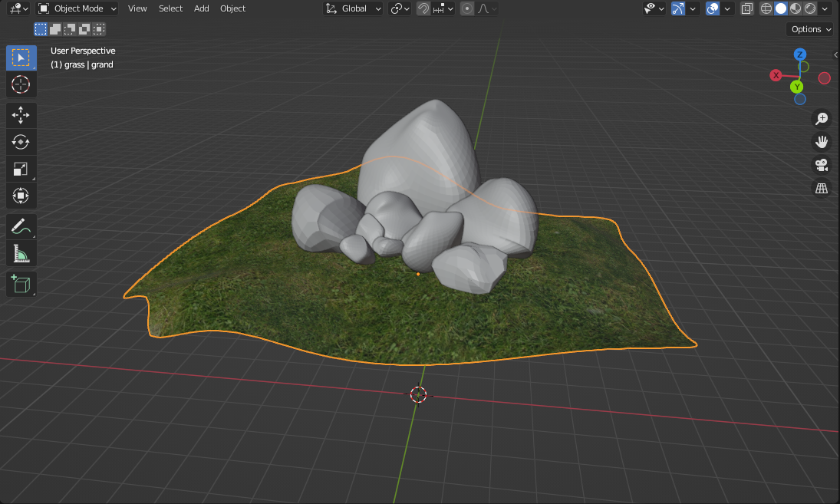840x504 pixels.
Task: Open the pivot point dropdown
Action: point(400,8)
